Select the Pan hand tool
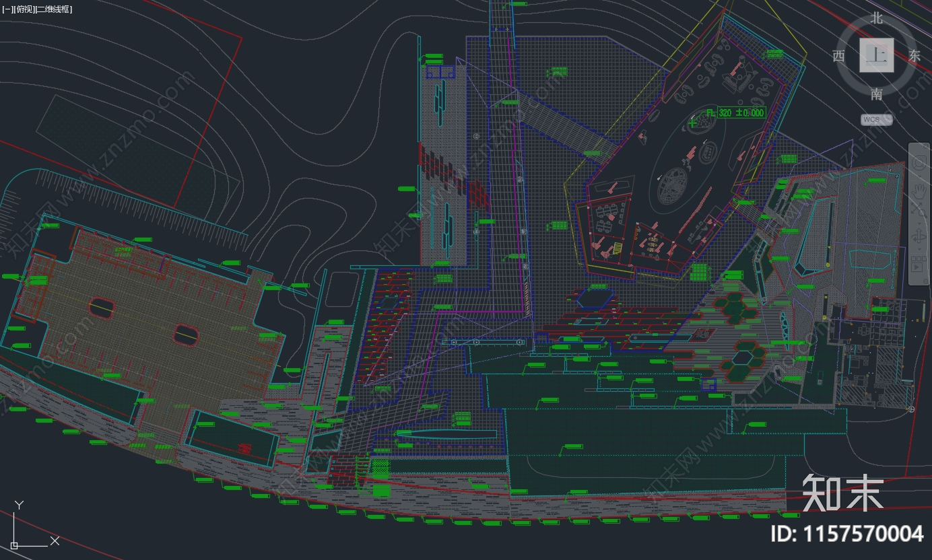This screenshot has width=932, height=560. (x=919, y=190)
